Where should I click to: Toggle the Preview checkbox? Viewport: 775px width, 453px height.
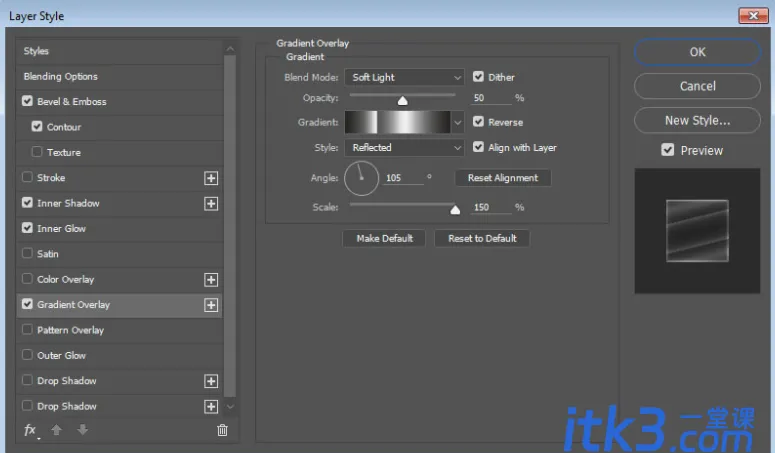click(x=668, y=150)
